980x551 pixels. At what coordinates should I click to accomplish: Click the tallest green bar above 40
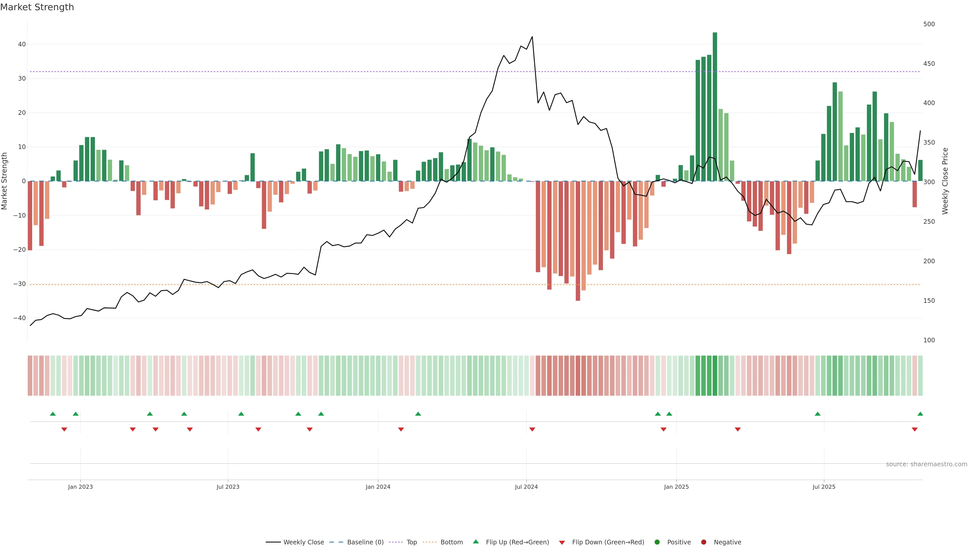pos(715,106)
